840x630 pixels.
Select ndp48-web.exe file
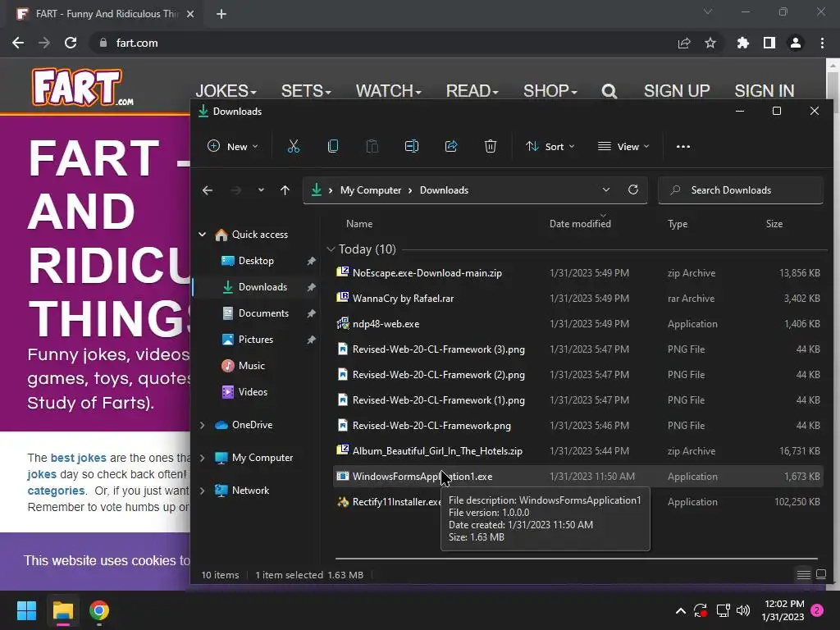coord(578,324)
